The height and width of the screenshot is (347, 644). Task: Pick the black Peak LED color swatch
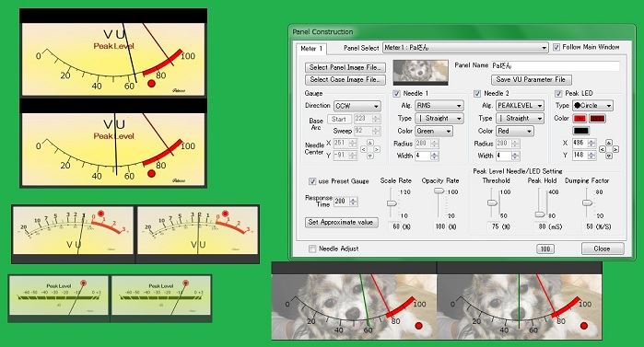(x=581, y=131)
